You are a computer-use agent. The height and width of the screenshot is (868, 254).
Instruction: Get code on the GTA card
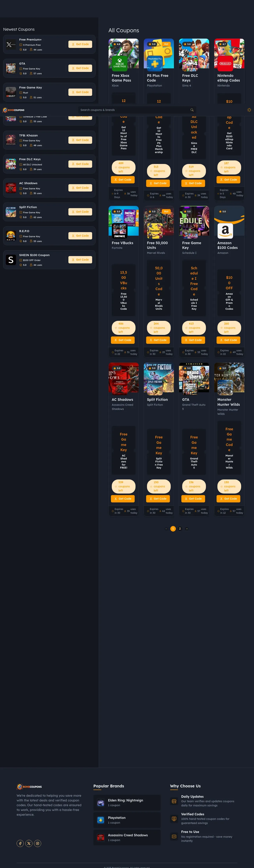tap(193, 499)
